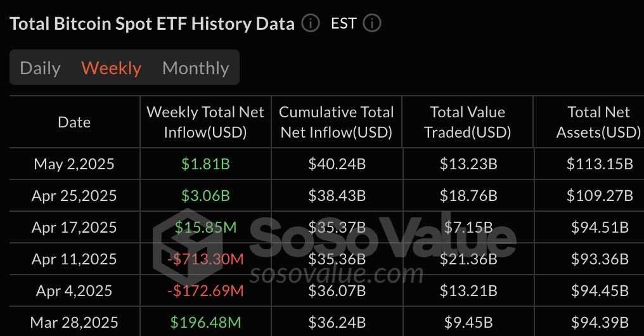Click the $196.48M inflow value
644x336 pixels.
[x=205, y=322]
